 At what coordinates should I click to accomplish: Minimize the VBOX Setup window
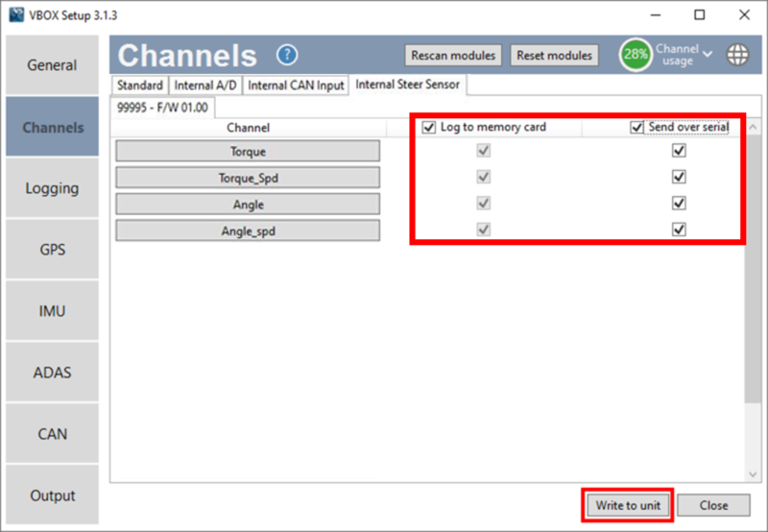pyautogui.click(x=656, y=14)
